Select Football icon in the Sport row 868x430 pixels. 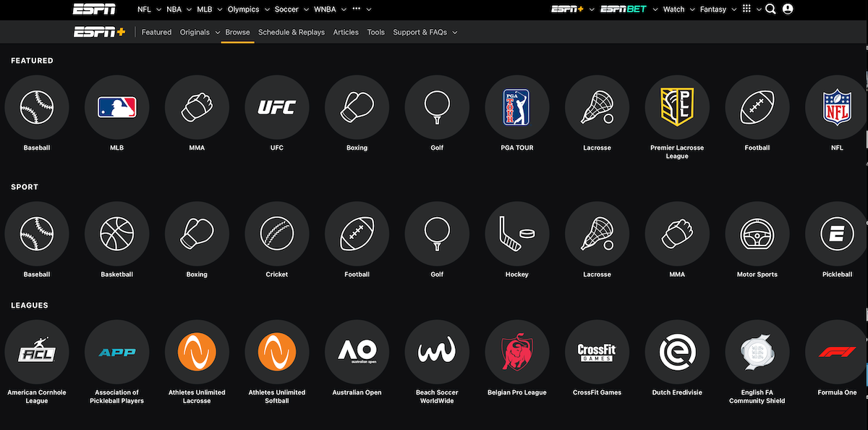[357, 235]
